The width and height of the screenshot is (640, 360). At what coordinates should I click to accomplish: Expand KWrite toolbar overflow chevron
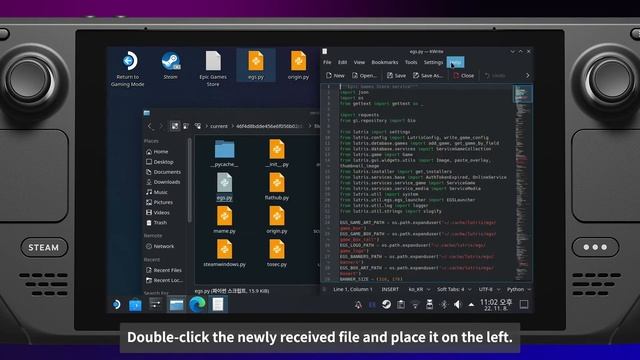tap(527, 76)
